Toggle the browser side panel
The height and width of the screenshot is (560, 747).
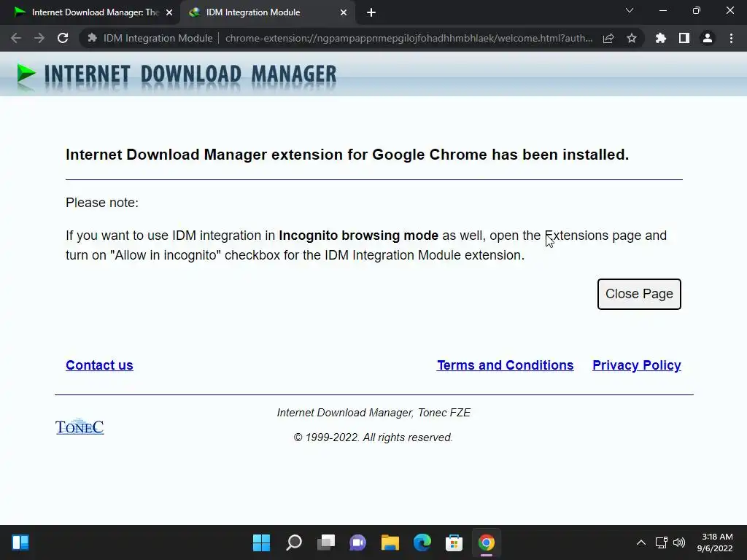pyautogui.click(x=684, y=38)
